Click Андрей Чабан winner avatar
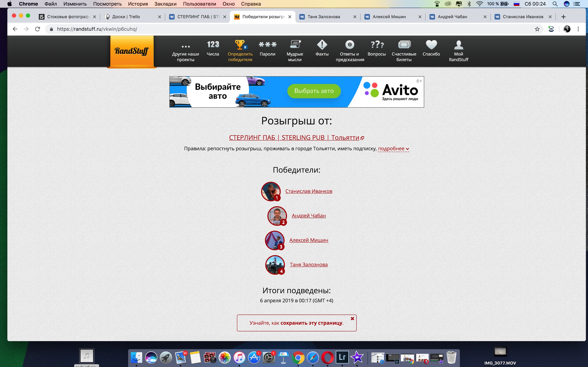The image size is (588, 367). (x=277, y=216)
